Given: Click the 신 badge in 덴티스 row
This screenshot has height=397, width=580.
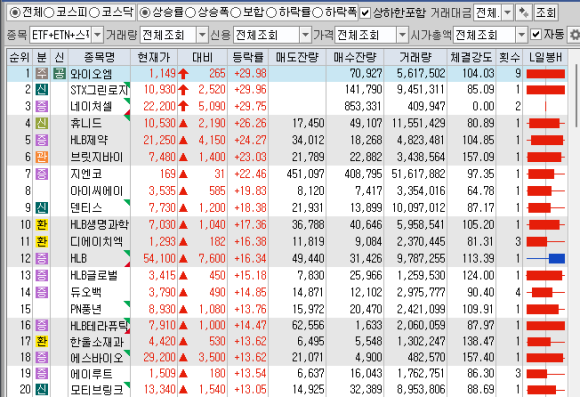Looking at the screenshot, I should (41, 208).
